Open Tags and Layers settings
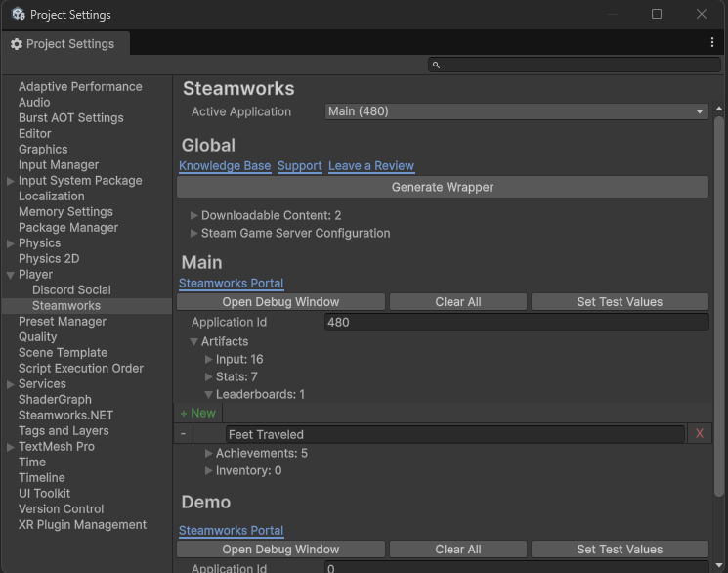This screenshot has width=728, height=573. click(x=64, y=431)
